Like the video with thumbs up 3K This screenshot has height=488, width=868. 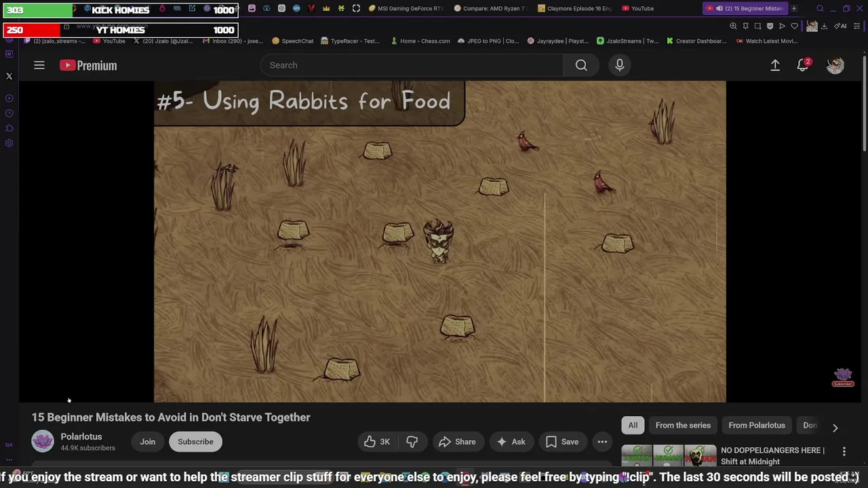(x=377, y=442)
